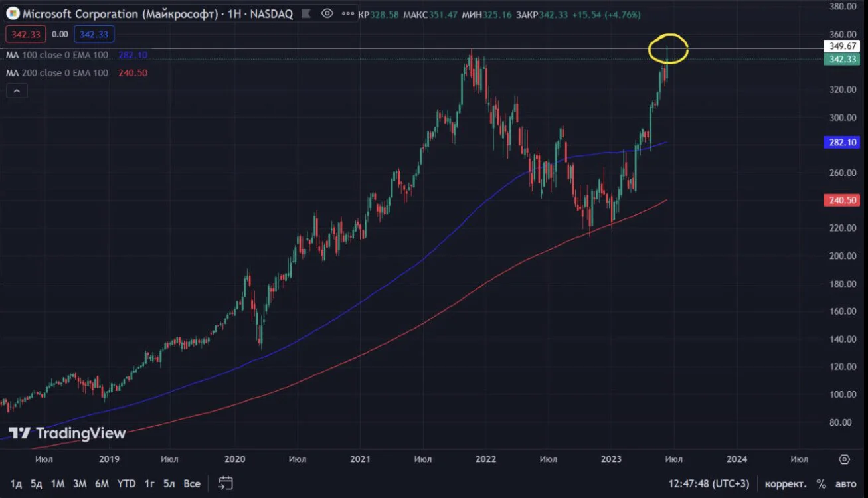Toggle the коррект. adjustment option
The height and width of the screenshot is (498, 868).
point(785,483)
